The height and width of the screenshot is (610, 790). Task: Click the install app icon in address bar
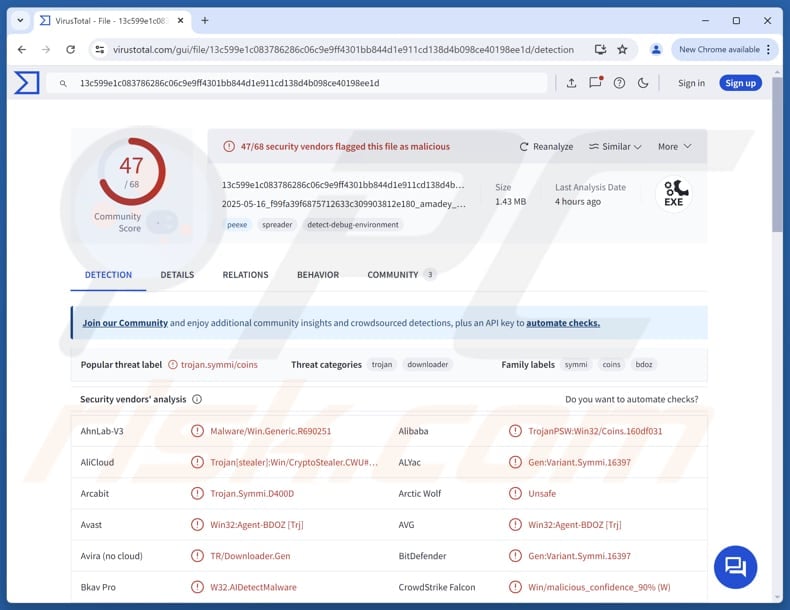click(x=600, y=49)
